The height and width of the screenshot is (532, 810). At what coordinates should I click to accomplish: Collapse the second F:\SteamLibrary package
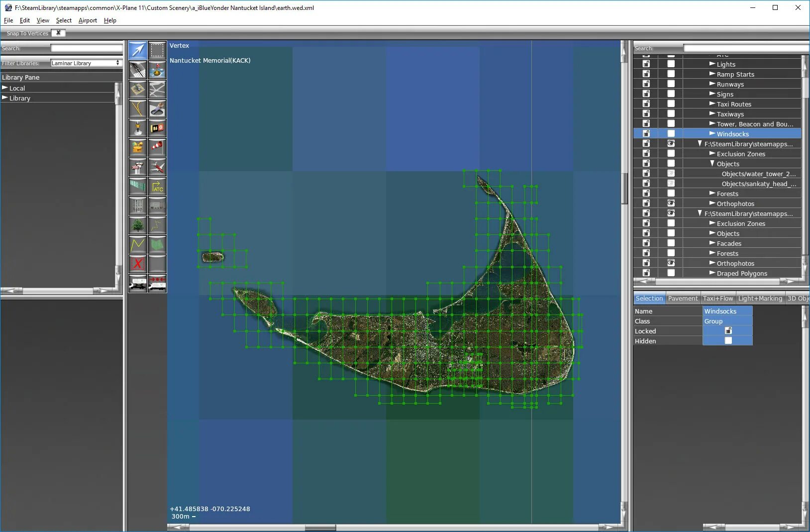pyautogui.click(x=700, y=213)
